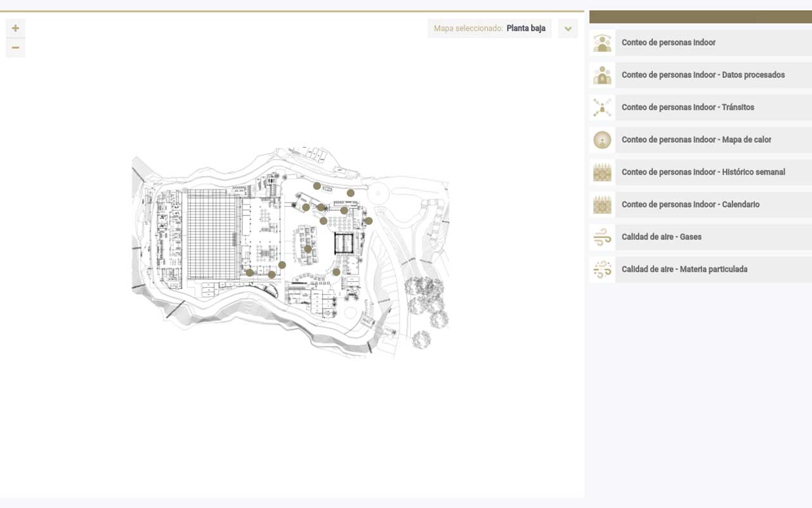Click the zoom in plus button
Screen dimensions: 812x508
[x=15, y=28]
